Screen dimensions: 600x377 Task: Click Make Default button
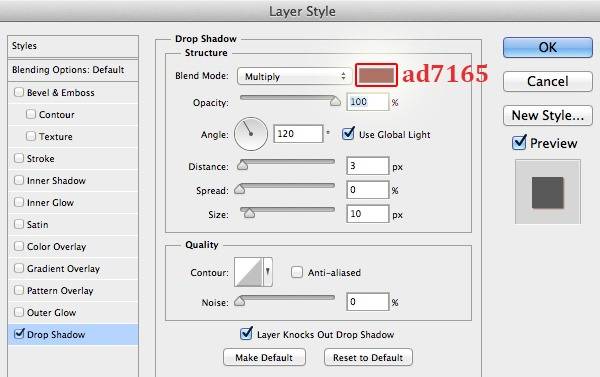(264, 357)
